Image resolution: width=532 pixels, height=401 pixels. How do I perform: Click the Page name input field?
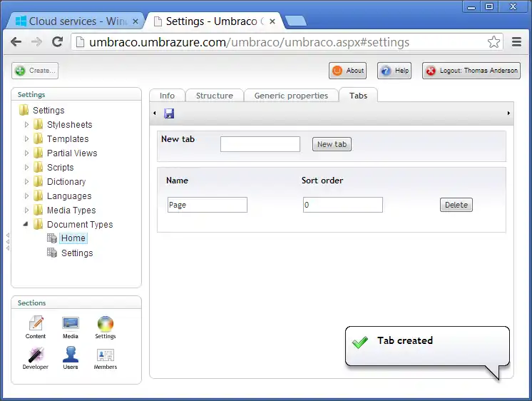click(x=208, y=205)
